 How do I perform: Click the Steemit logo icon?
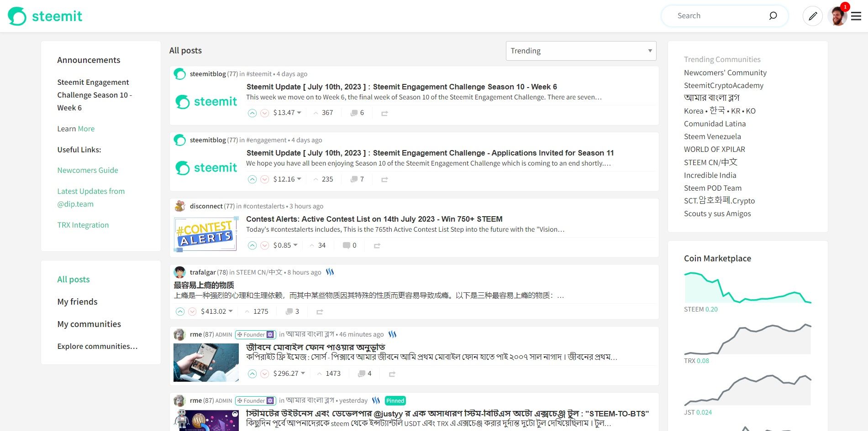(x=17, y=15)
